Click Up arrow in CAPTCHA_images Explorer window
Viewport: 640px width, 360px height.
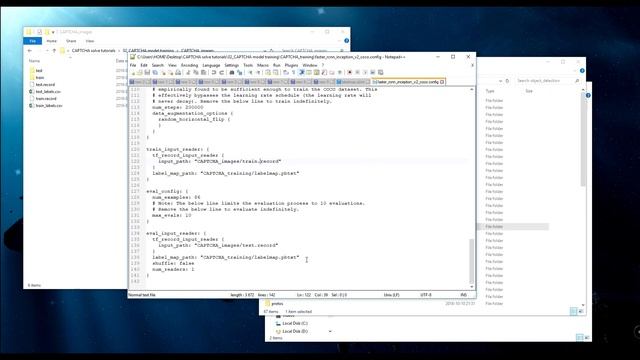54,51
